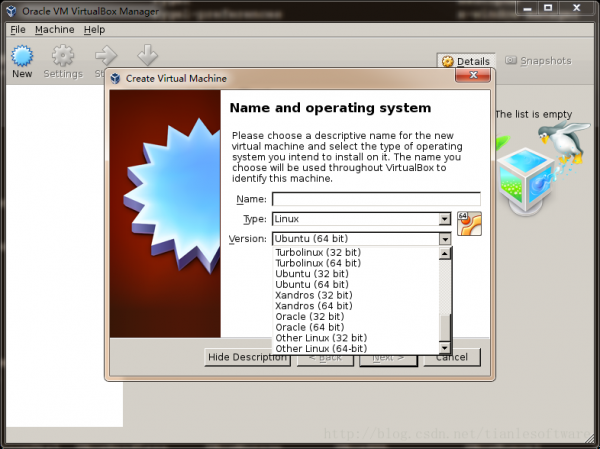Select Oracle (64 bit) version entry
Image resolution: width=600 pixels, height=449 pixels.
[x=357, y=327]
